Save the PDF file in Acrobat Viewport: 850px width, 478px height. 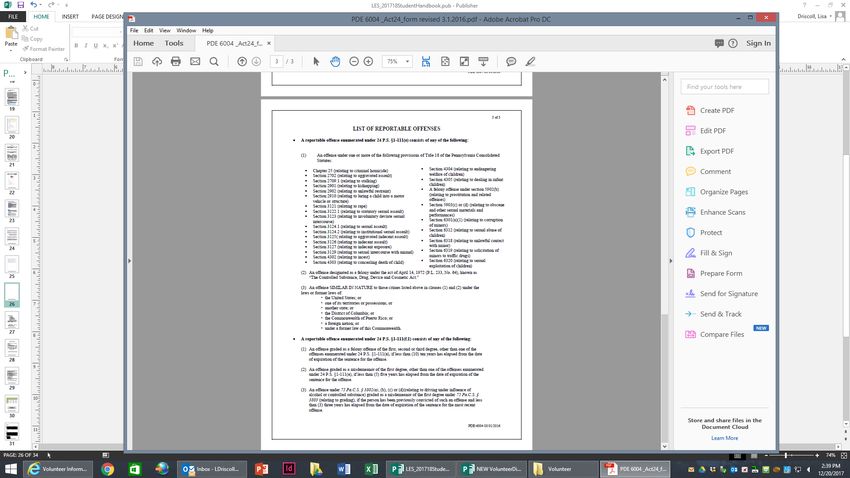click(138, 62)
